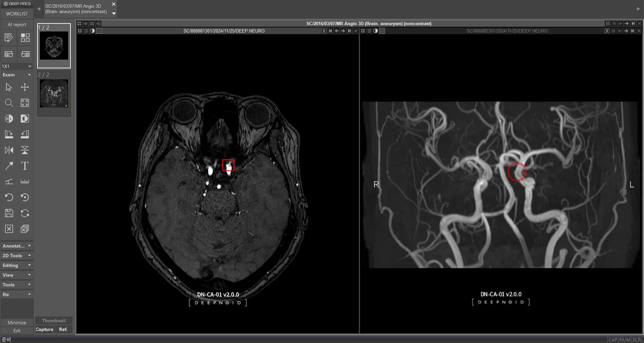This screenshot has width=644, height=343.
Task: Select thumbnail 1 / 2 axial image
Action: pyautogui.click(x=54, y=46)
